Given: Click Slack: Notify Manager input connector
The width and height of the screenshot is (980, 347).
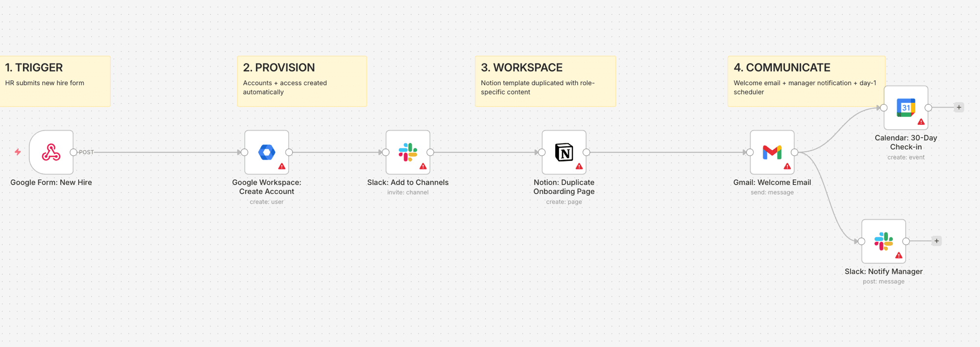Looking at the screenshot, I should [x=861, y=241].
